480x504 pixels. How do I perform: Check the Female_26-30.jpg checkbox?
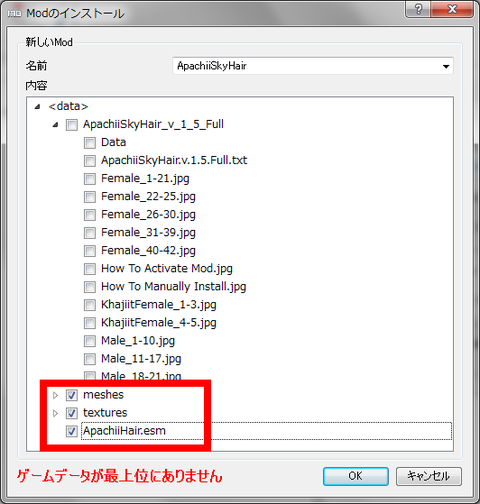click(90, 215)
